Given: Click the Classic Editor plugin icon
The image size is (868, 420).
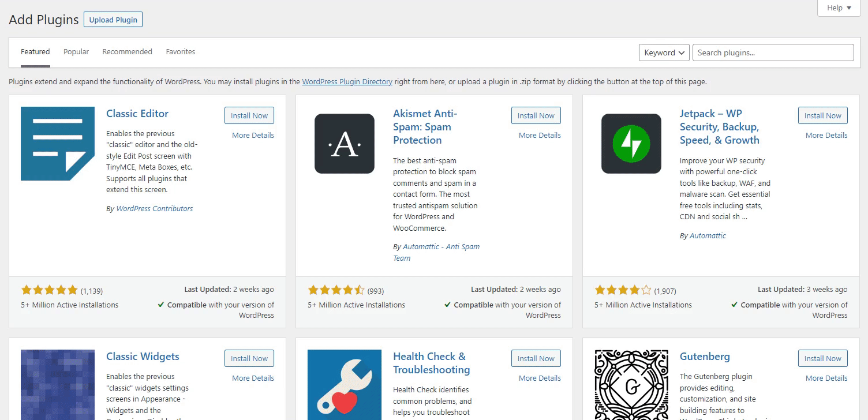Looking at the screenshot, I should click(58, 144).
